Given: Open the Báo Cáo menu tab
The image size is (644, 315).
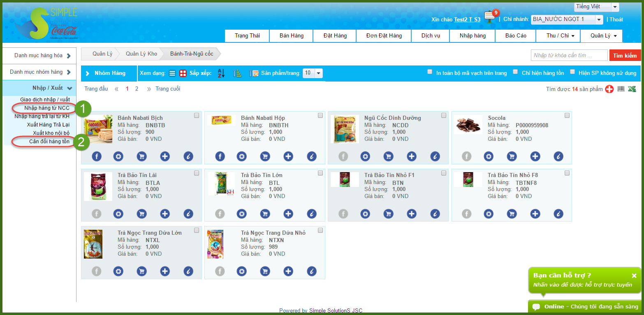Looking at the screenshot, I should (x=516, y=36).
